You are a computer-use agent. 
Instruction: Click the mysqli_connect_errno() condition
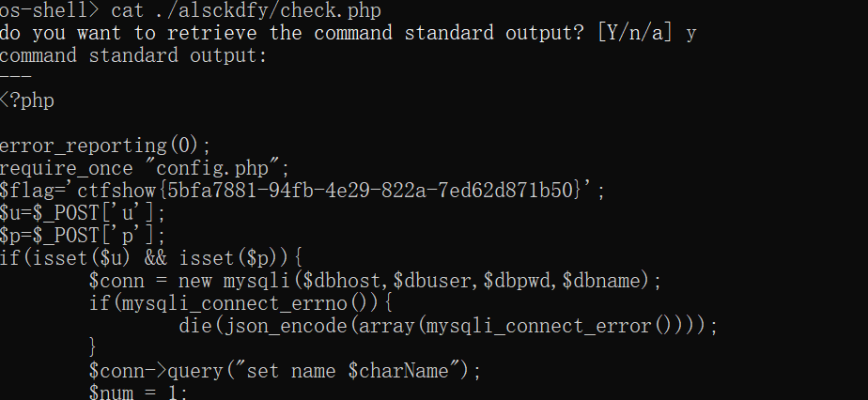[246, 303]
